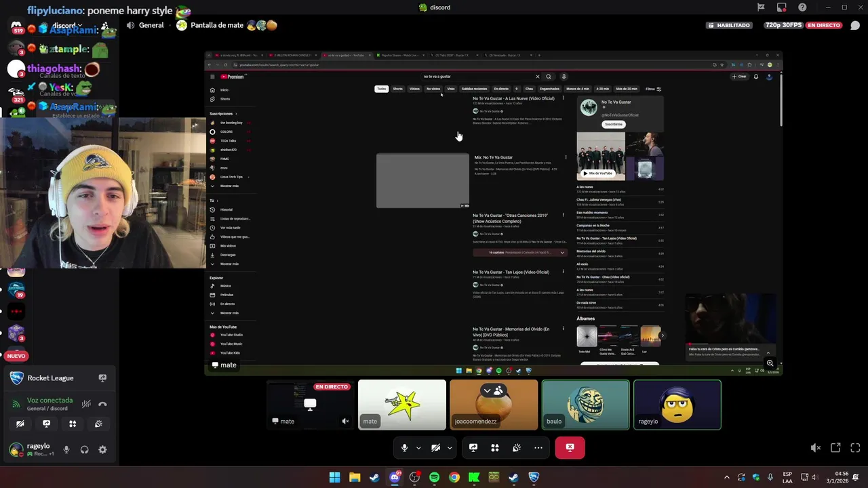This screenshot has width=868, height=488.
Task: Open Spotify from the taskbar
Action: tap(434, 477)
